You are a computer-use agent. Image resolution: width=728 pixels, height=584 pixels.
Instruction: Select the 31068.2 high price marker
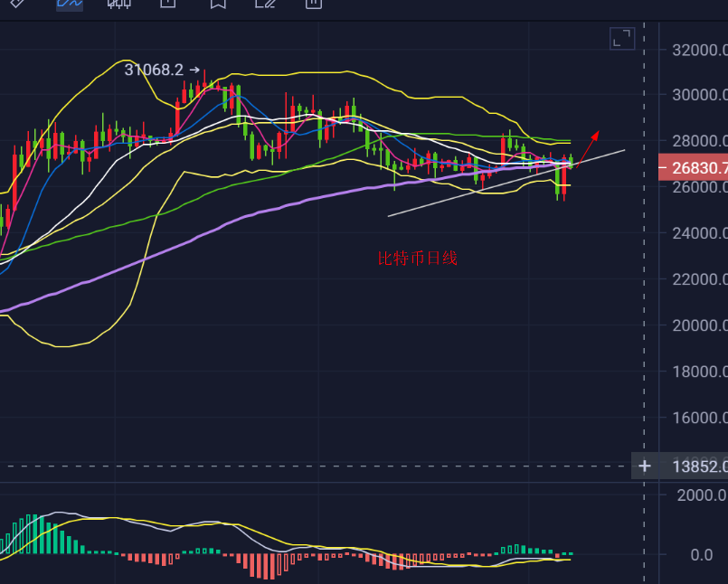pos(154,70)
